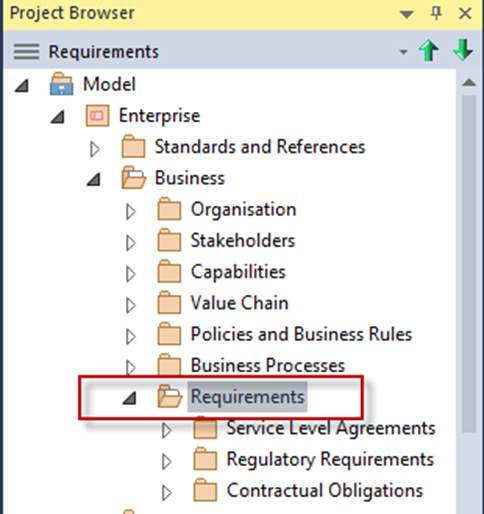
Task: Expand the Organisation package
Action: (x=131, y=211)
